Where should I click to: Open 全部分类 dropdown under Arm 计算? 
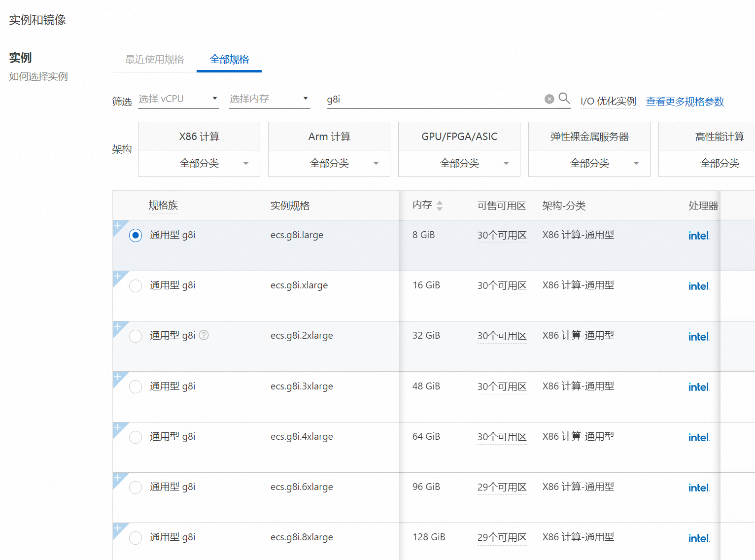pyautogui.click(x=329, y=163)
